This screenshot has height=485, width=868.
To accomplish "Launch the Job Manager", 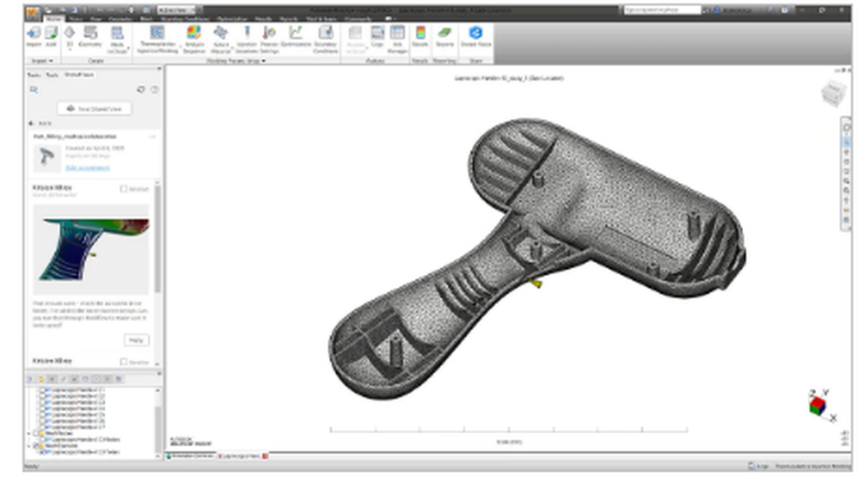I will [398, 39].
